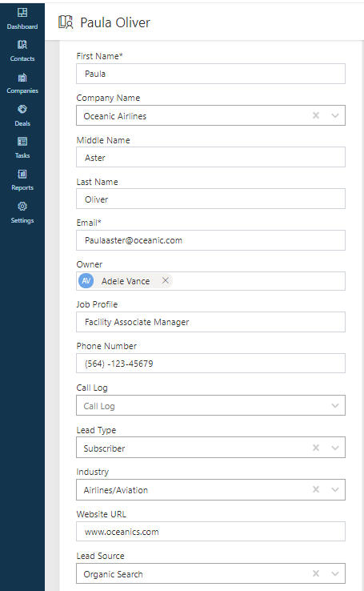
Task: Click into the Email field
Action: pyautogui.click(x=210, y=240)
